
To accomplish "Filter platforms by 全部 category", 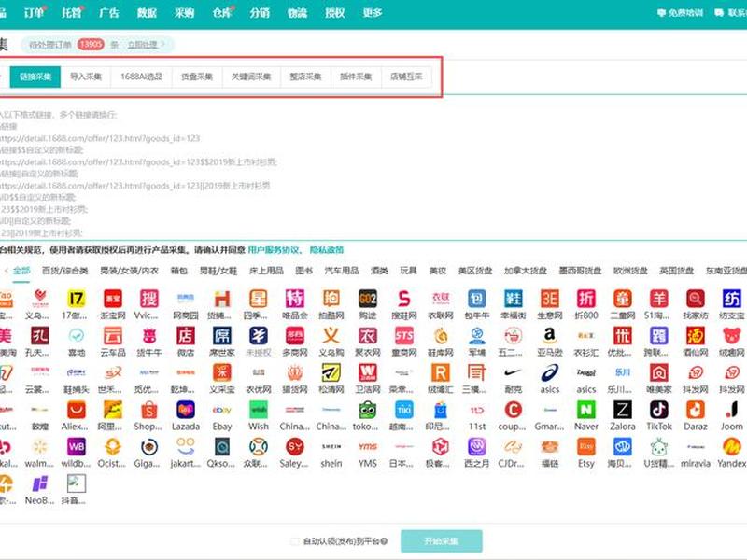I will coord(21,271).
